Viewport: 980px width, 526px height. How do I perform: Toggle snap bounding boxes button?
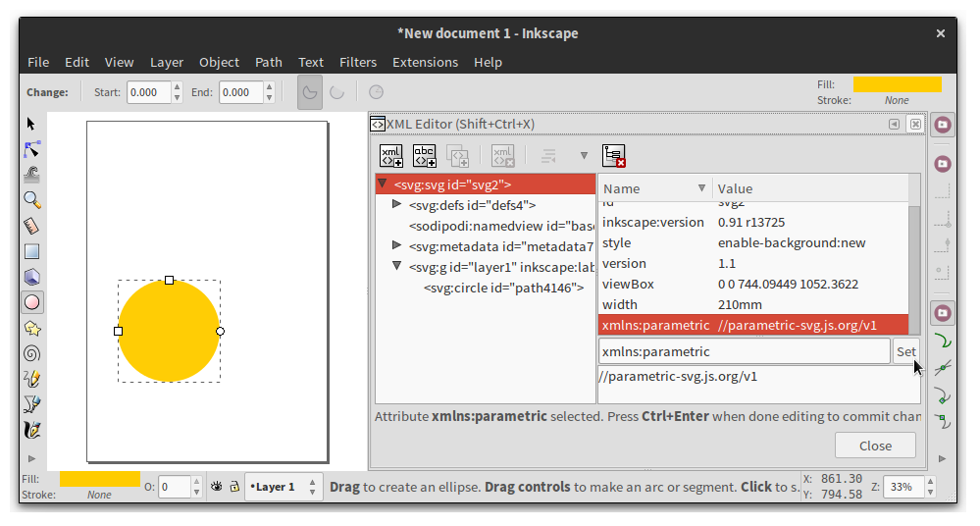click(943, 164)
